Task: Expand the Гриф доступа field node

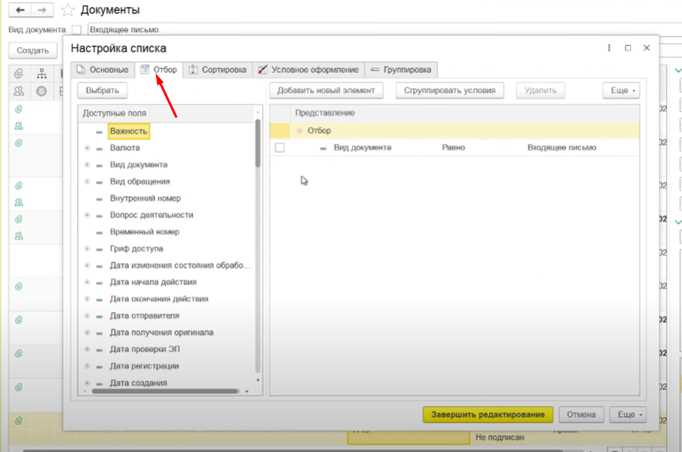Action: coord(87,248)
